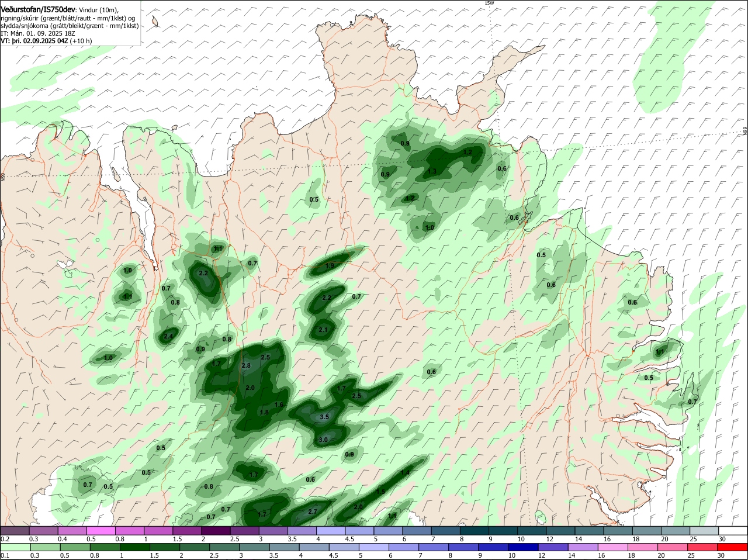748x560 pixels.
Task: Pick the white snow swatch after 30
Action: (732, 531)
